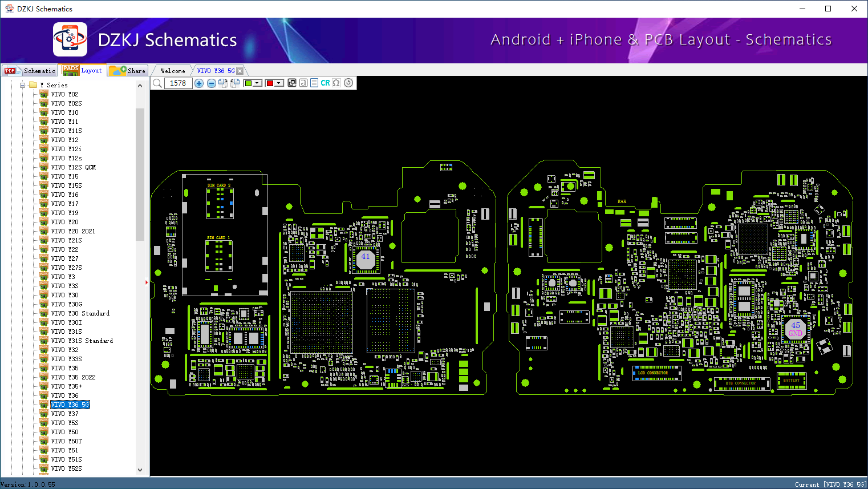Click the PADS icon beside VIVO Y3S
This screenshot has height=489, width=868.
44,286
